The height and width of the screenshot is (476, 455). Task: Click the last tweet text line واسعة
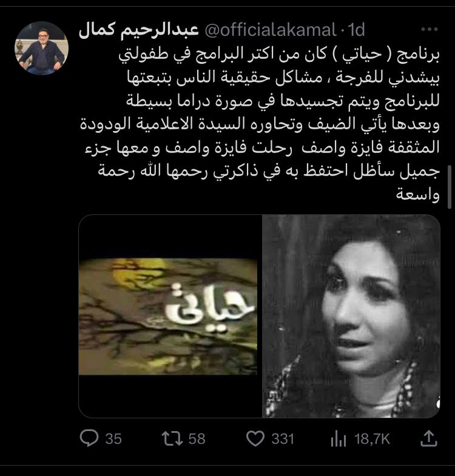(417, 194)
